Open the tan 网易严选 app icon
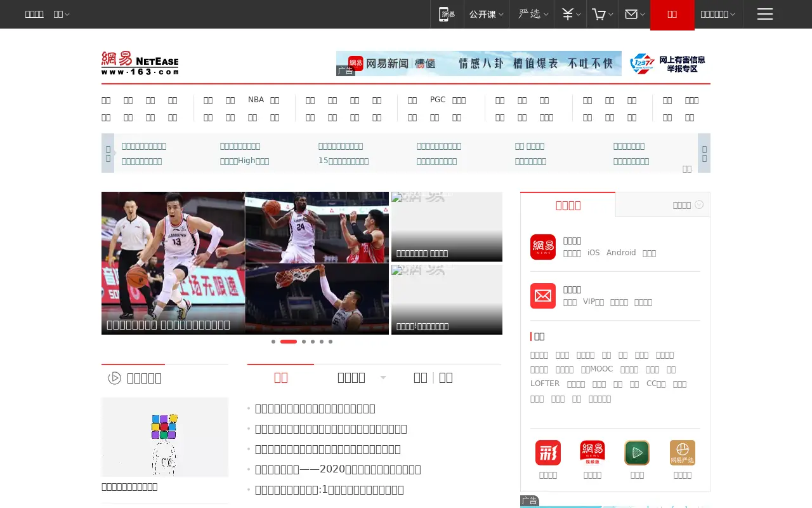812x508 pixels. 683,453
